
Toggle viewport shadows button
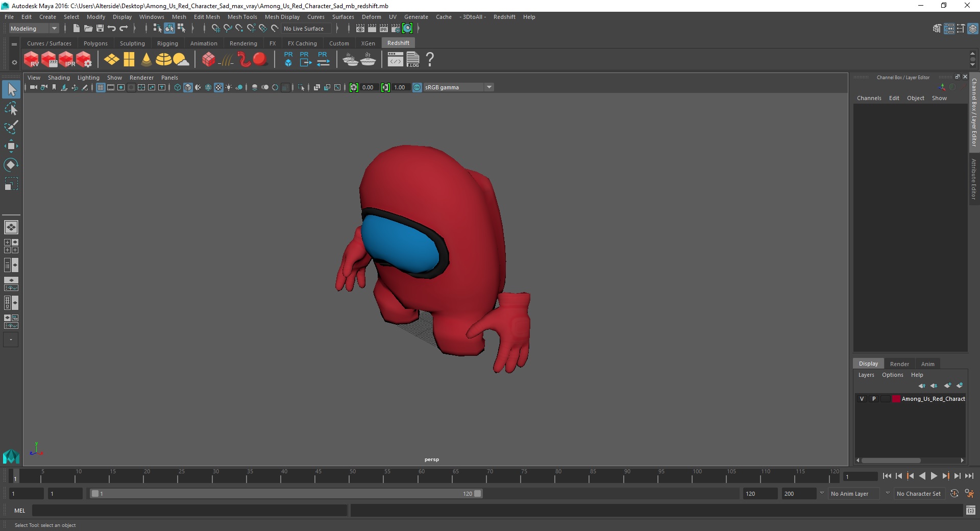click(x=239, y=87)
